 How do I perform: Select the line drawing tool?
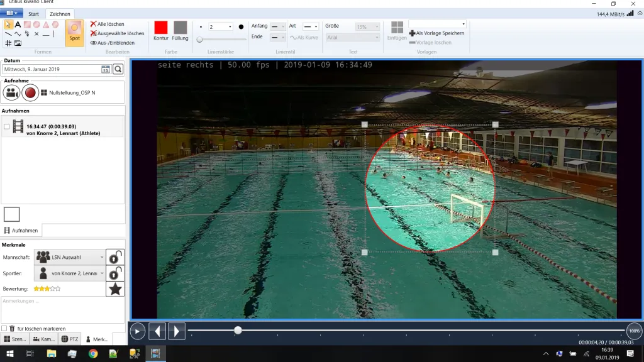(x=9, y=34)
